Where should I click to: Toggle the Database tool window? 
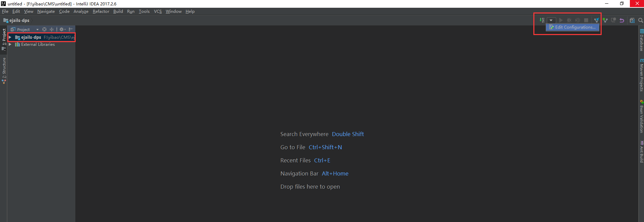click(641, 40)
